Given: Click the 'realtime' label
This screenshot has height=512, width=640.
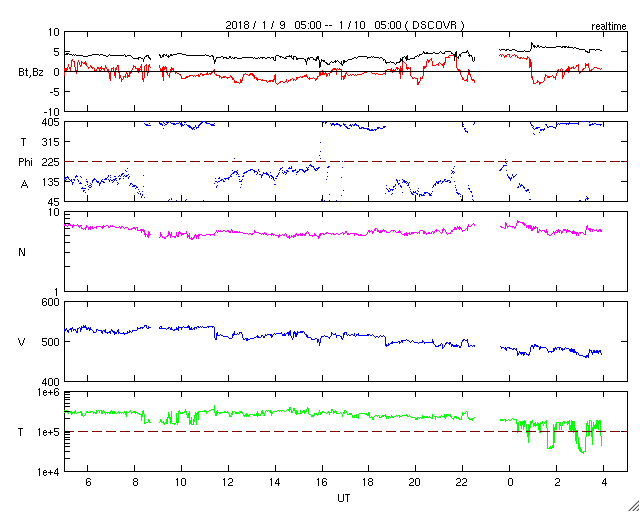Looking at the screenshot, I should [x=609, y=27].
